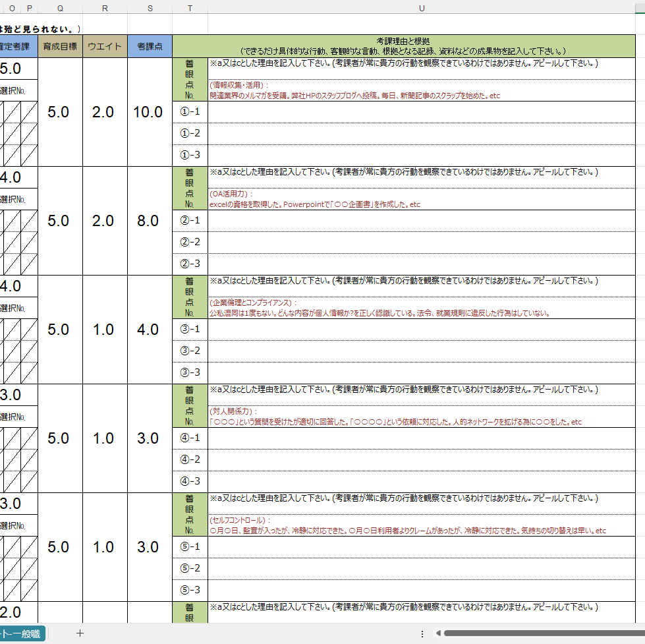Select column O by its header
This screenshot has height=644, width=645.
coord(12,8)
